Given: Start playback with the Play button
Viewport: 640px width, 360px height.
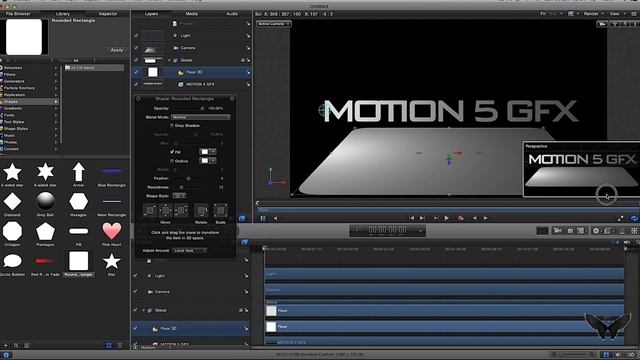Looking at the screenshot, I should [447, 218].
